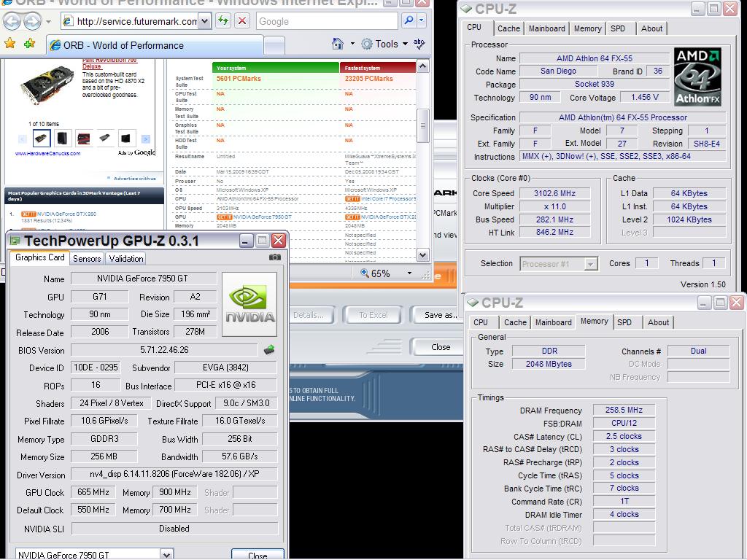Open the GPU selection dropdown in GPU-Z
The image size is (747, 560).
click(166, 555)
